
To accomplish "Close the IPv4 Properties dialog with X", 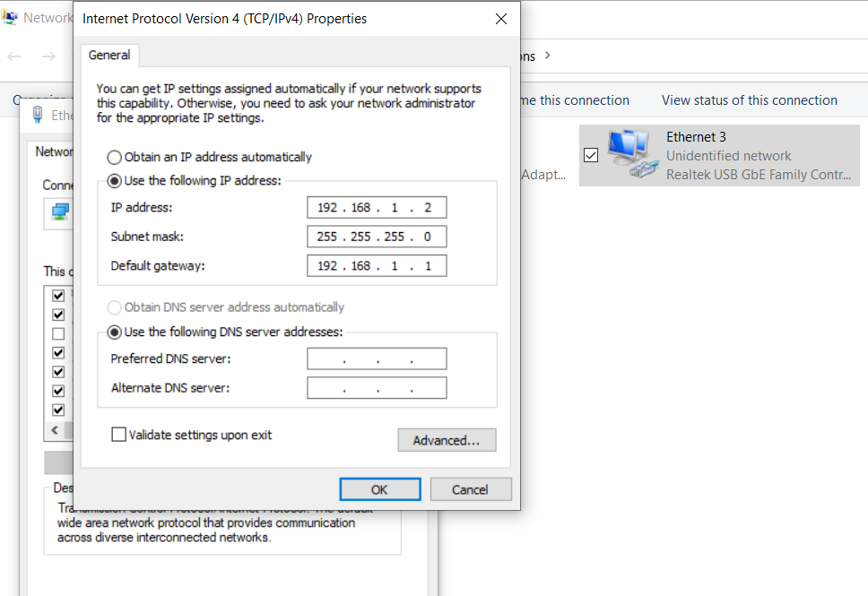I will pyautogui.click(x=501, y=19).
